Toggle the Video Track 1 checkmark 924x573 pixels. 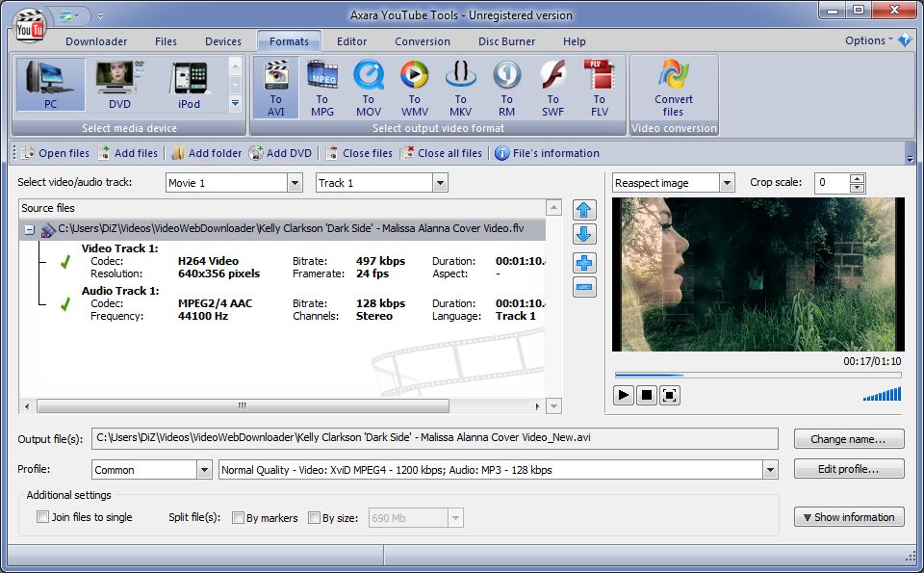[x=65, y=262]
